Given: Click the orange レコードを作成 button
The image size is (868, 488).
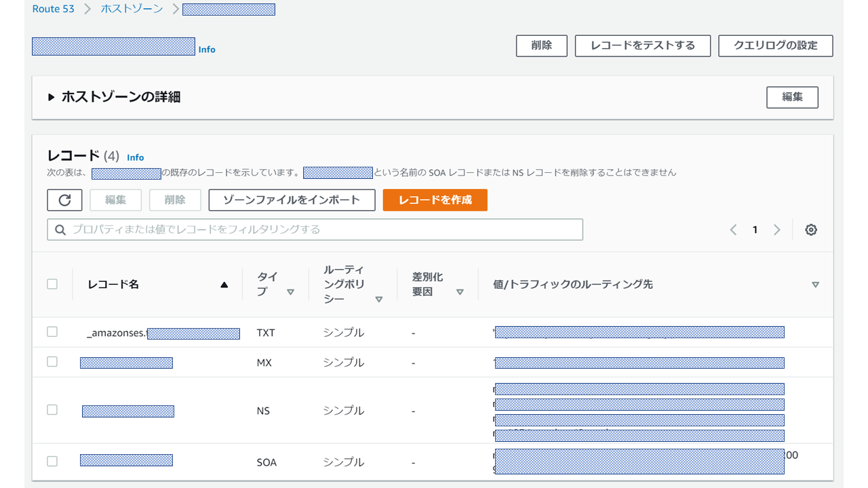Looking at the screenshot, I should tap(435, 200).
